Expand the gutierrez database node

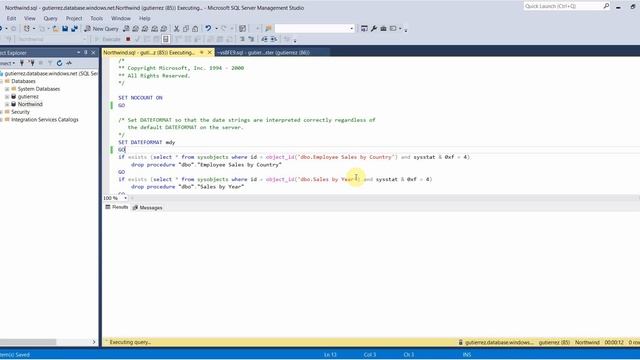coord(7,97)
